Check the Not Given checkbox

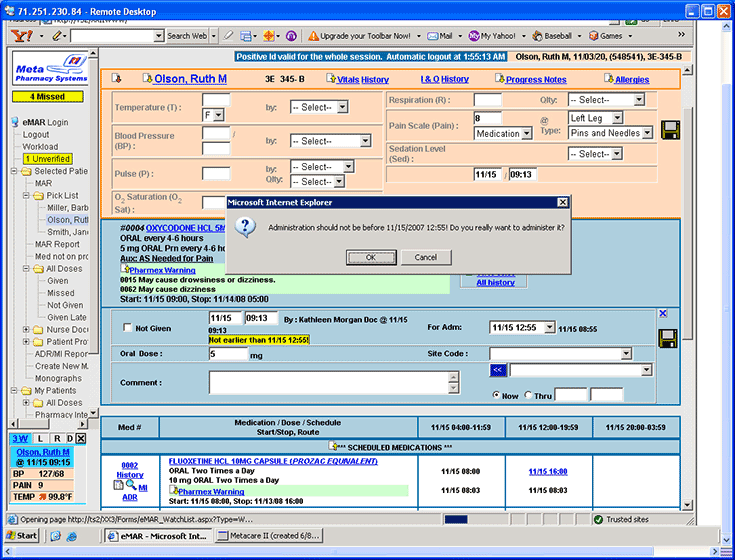click(x=127, y=328)
